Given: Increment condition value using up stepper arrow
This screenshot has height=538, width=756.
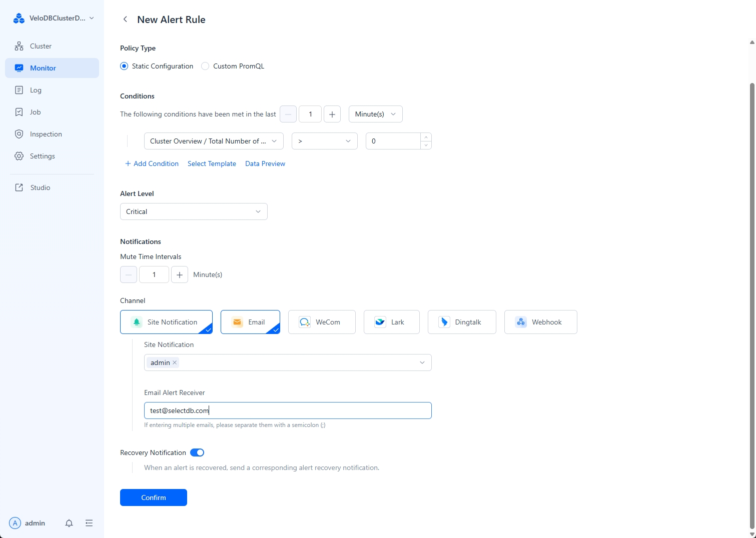Looking at the screenshot, I should (x=426, y=137).
